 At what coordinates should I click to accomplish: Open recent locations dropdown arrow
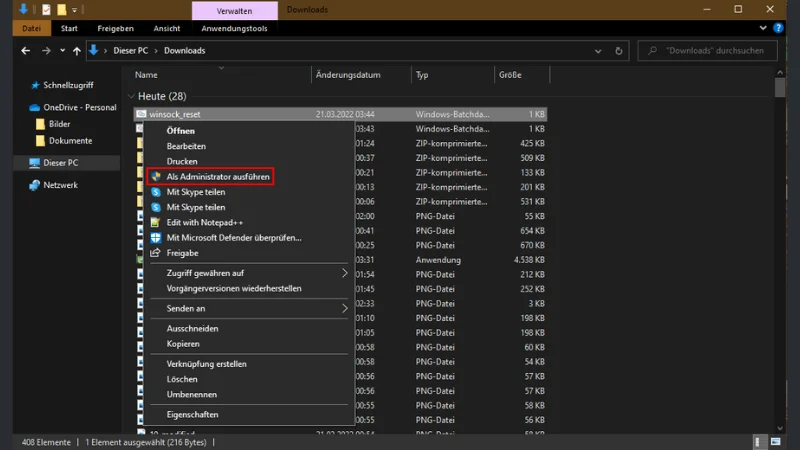62,51
